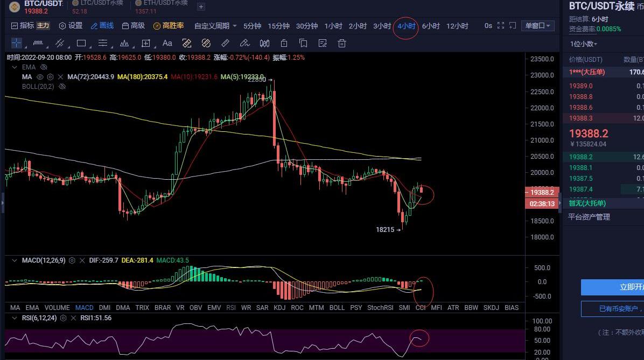Remove the MA indicator with X
This screenshot has width=644, height=360.
point(60,77)
